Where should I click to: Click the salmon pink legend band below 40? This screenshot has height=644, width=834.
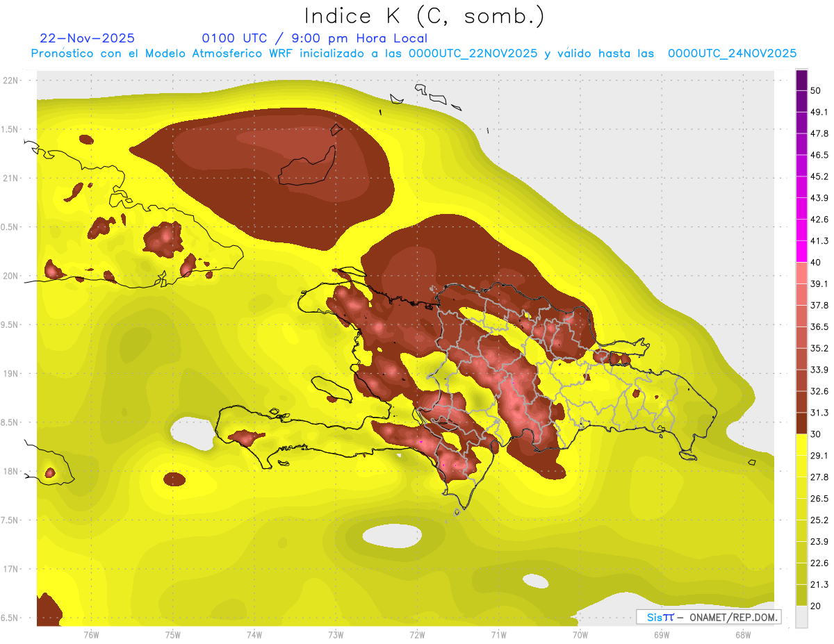pos(801,273)
